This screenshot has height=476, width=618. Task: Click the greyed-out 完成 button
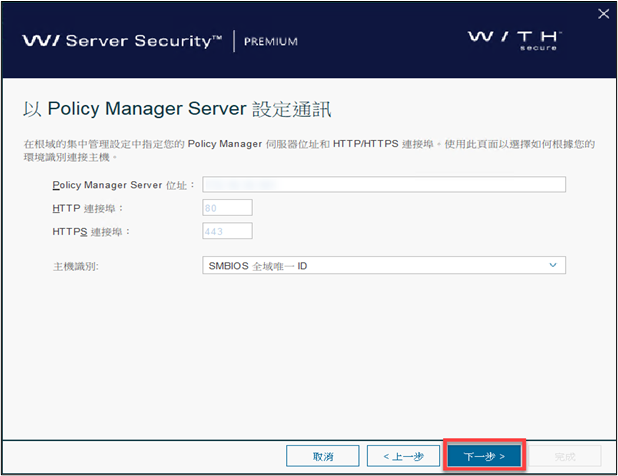click(x=564, y=456)
